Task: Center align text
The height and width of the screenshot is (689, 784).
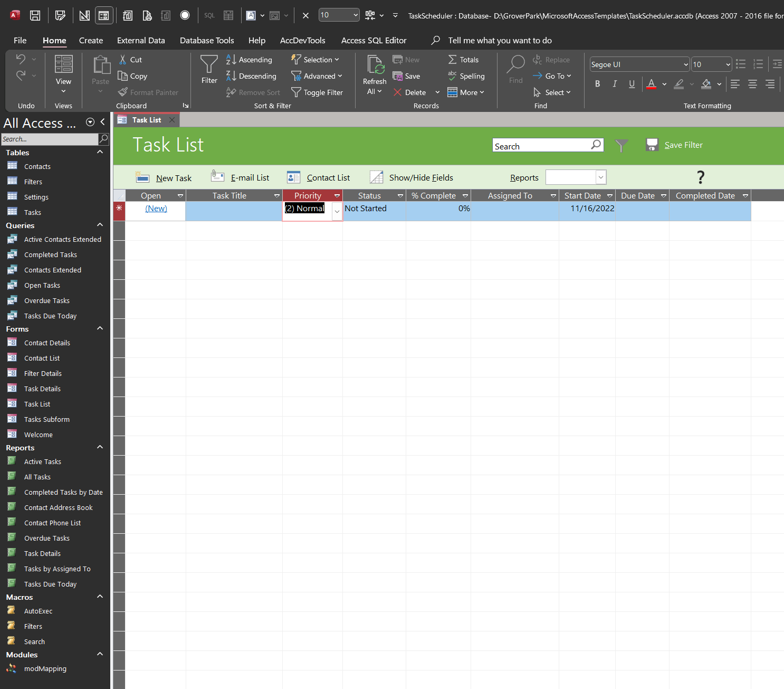Action: [x=752, y=83]
